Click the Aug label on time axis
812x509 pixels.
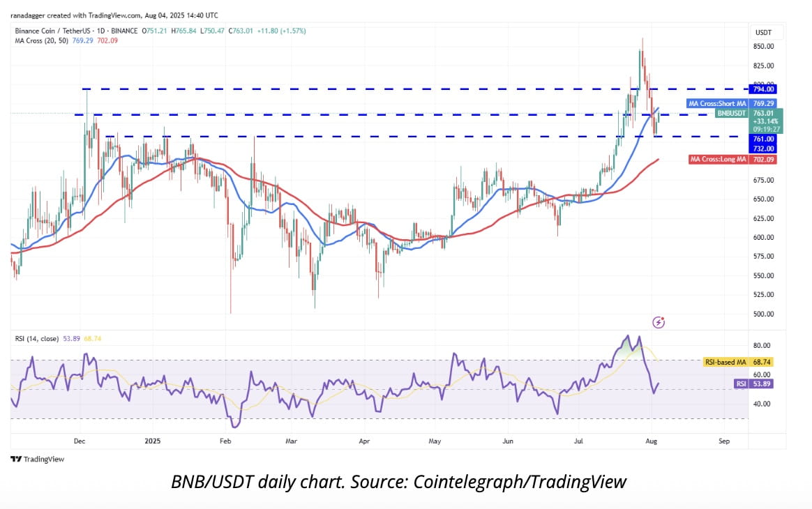pos(652,441)
